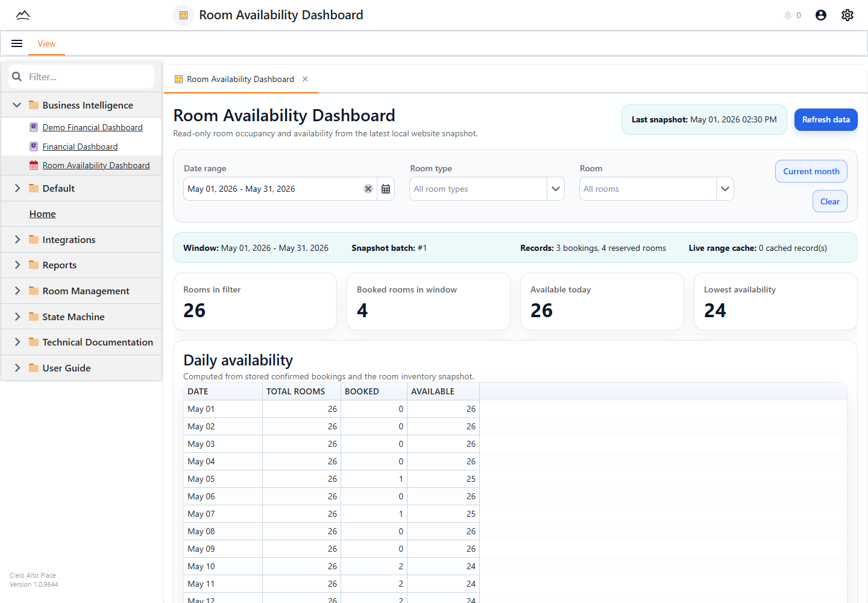Click the Refresh data button
This screenshot has width=868, height=603.
click(x=826, y=119)
